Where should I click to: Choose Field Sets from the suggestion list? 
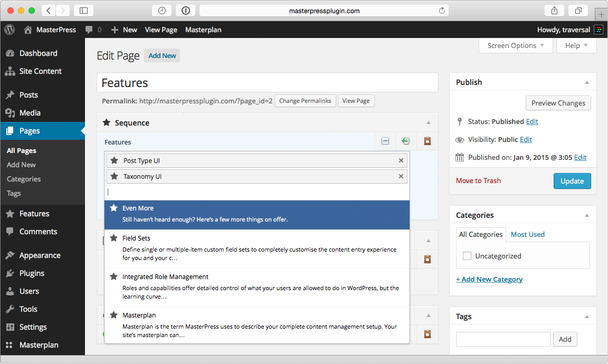(x=256, y=249)
